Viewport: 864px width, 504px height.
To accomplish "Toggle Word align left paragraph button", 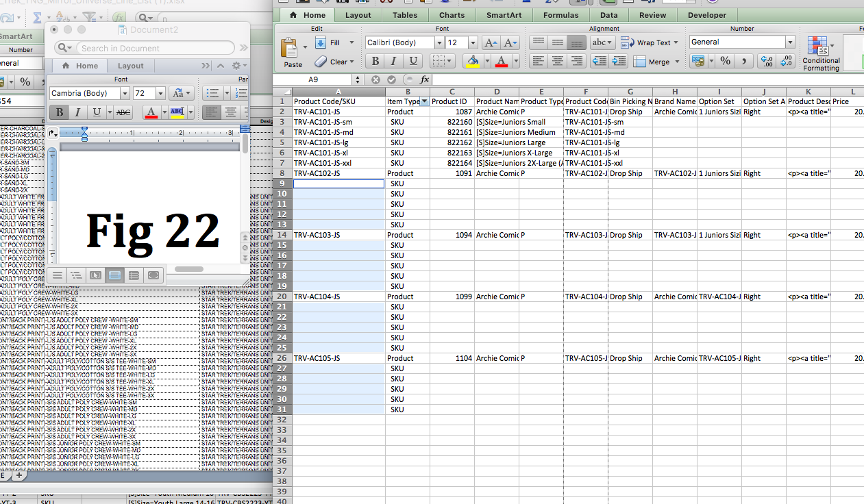I will pyautogui.click(x=212, y=112).
